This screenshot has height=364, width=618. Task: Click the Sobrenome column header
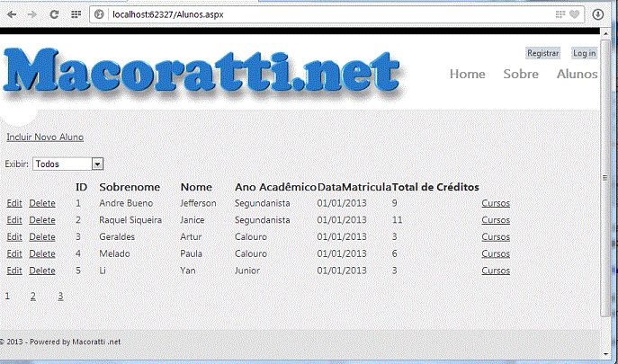[130, 187]
